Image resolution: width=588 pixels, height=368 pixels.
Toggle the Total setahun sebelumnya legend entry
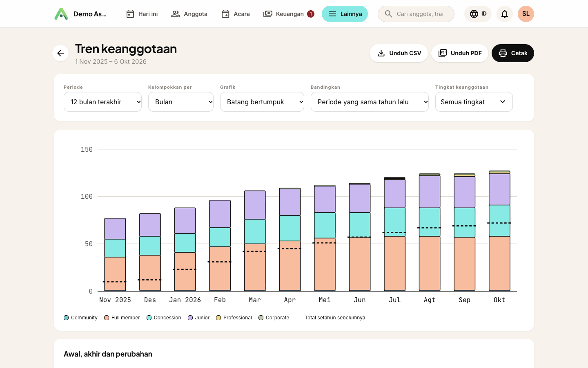click(330, 318)
